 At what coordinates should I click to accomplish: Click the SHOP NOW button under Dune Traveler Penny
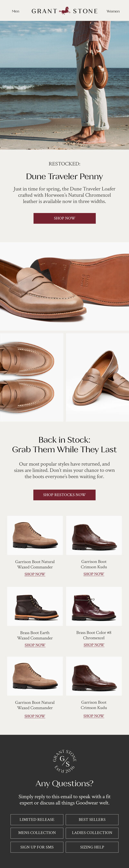pyautogui.click(x=64, y=218)
